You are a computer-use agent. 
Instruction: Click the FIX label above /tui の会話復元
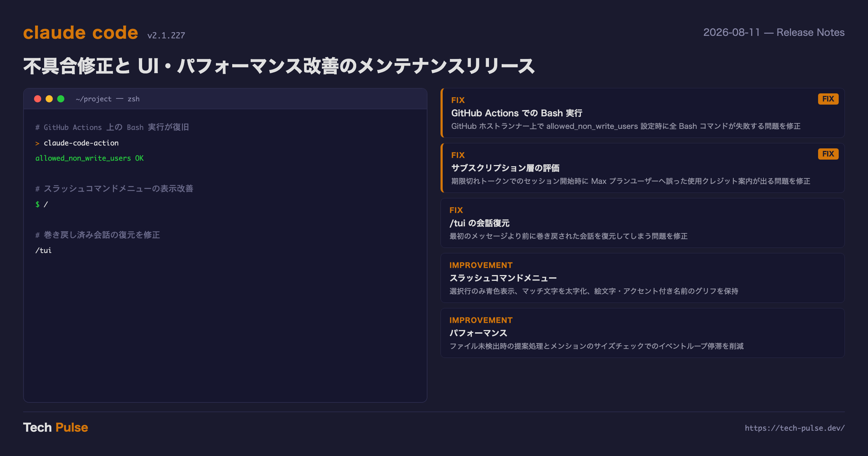pyautogui.click(x=456, y=210)
